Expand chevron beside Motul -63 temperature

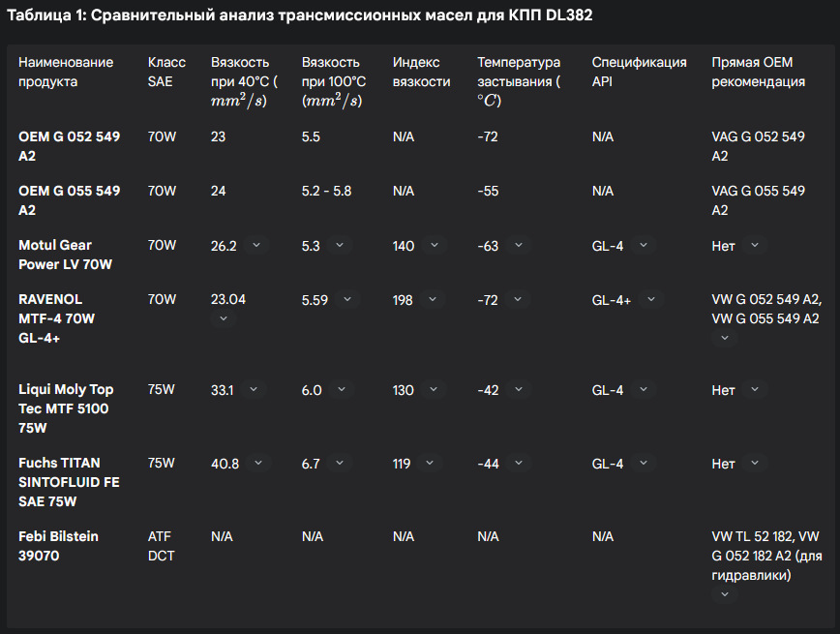pyautogui.click(x=518, y=246)
